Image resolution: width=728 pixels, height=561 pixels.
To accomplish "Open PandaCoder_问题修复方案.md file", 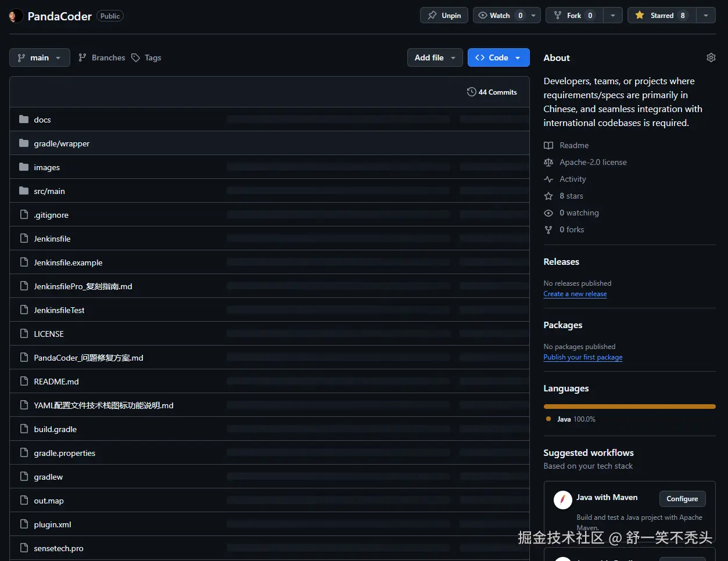I will click(x=88, y=358).
